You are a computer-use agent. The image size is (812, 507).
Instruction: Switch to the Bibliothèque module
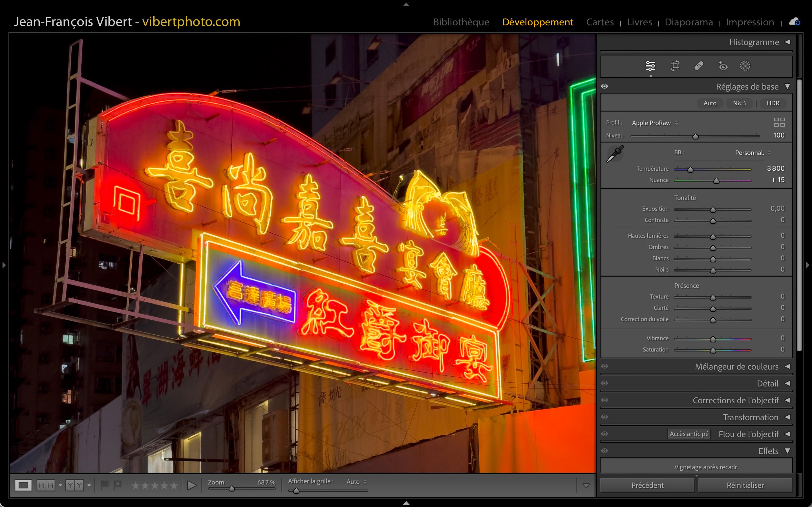click(x=461, y=22)
